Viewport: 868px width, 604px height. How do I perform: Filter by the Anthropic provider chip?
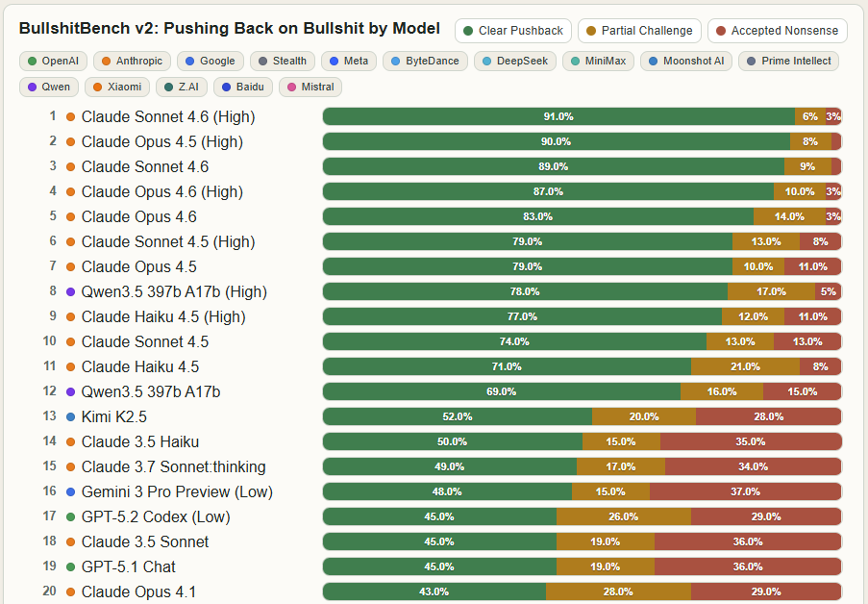[x=132, y=61]
